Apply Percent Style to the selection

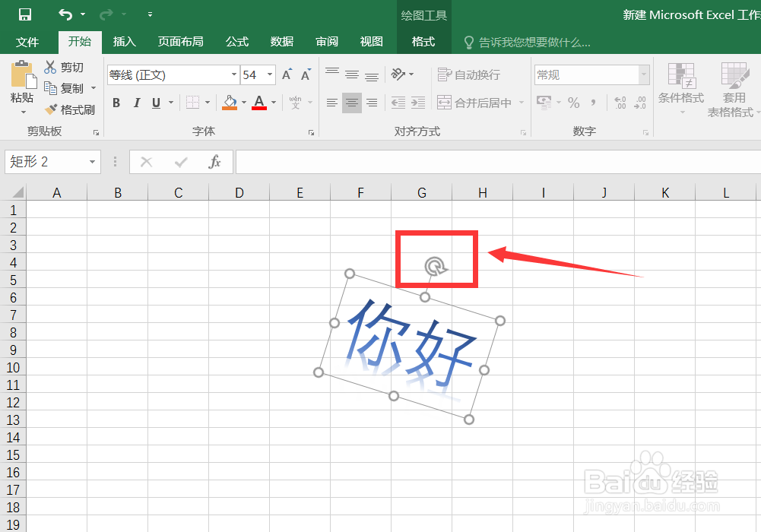point(573,103)
